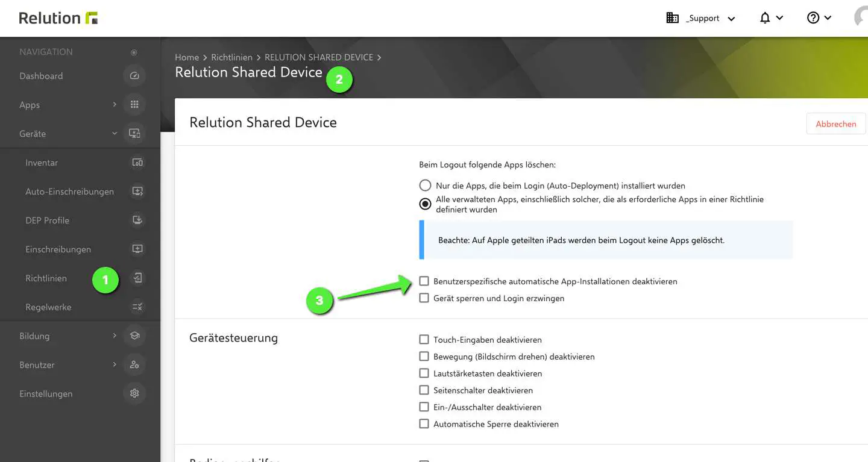Open the Dashboard via its sidebar icon
This screenshot has width=868, height=462.
134,75
